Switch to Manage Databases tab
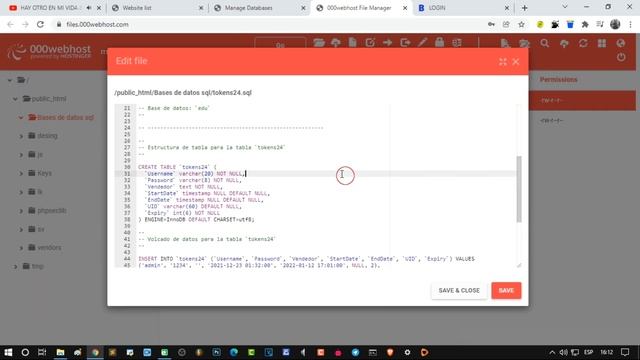Viewport: 640px width, 360px height. pyautogui.click(x=259, y=8)
